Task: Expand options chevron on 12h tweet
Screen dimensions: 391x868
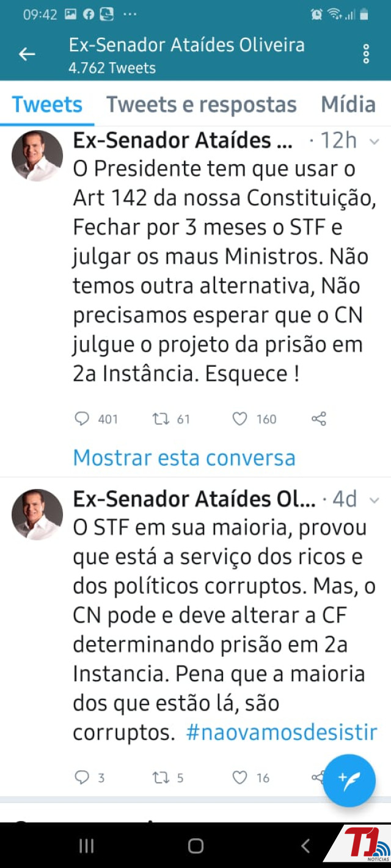Action: (375, 142)
